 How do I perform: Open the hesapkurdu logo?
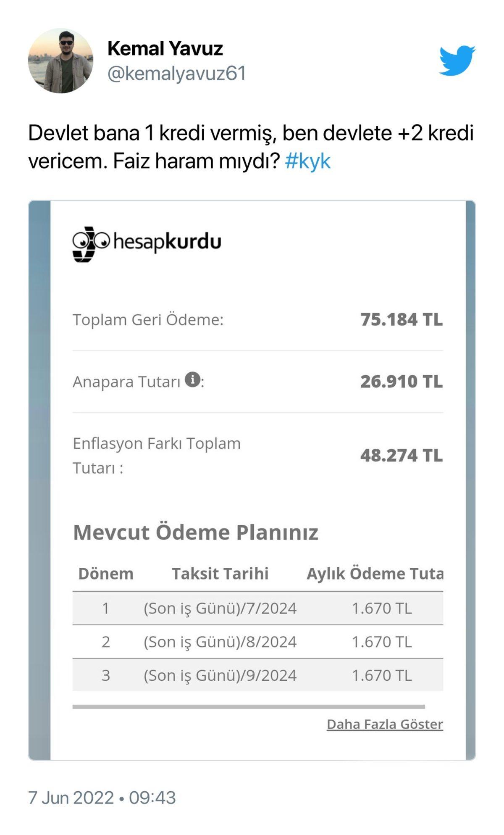[x=148, y=240]
